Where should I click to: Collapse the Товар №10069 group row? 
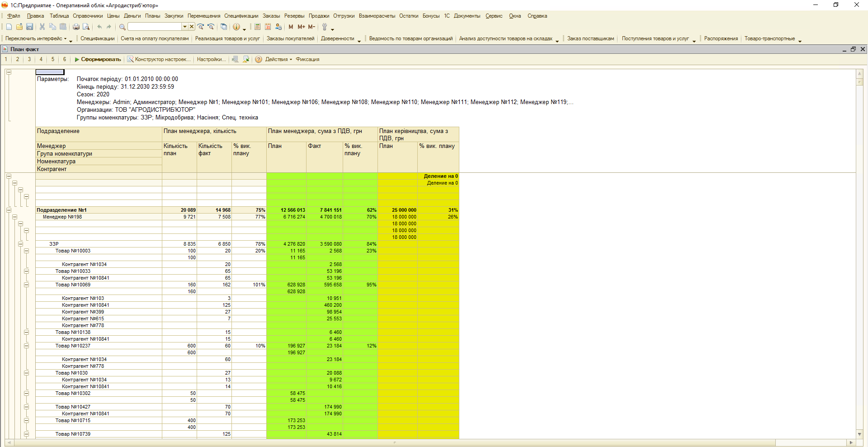(26, 285)
